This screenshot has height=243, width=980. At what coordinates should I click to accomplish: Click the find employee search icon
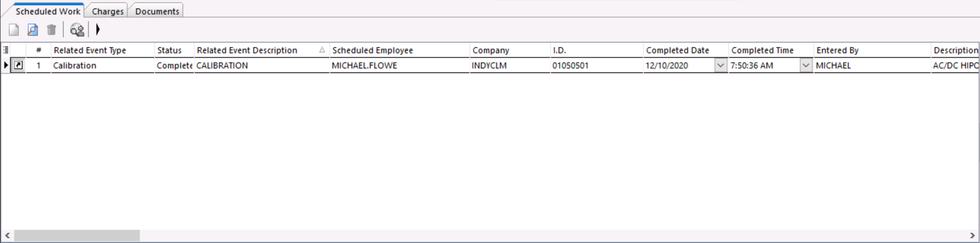[x=77, y=30]
